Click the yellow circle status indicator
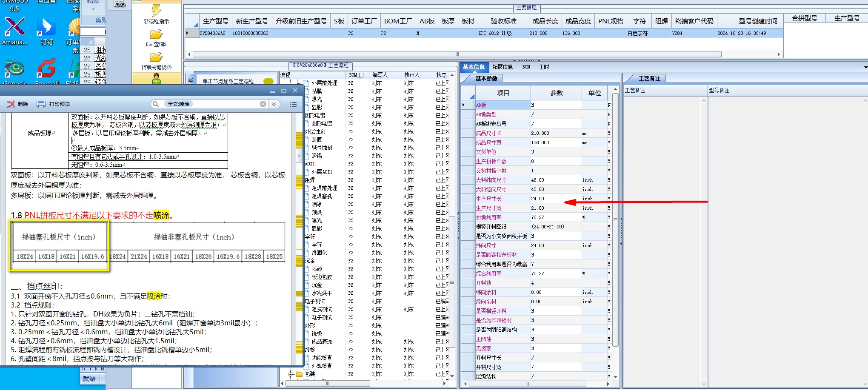Viewport: 868px width, 390px height. click(268, 81)
